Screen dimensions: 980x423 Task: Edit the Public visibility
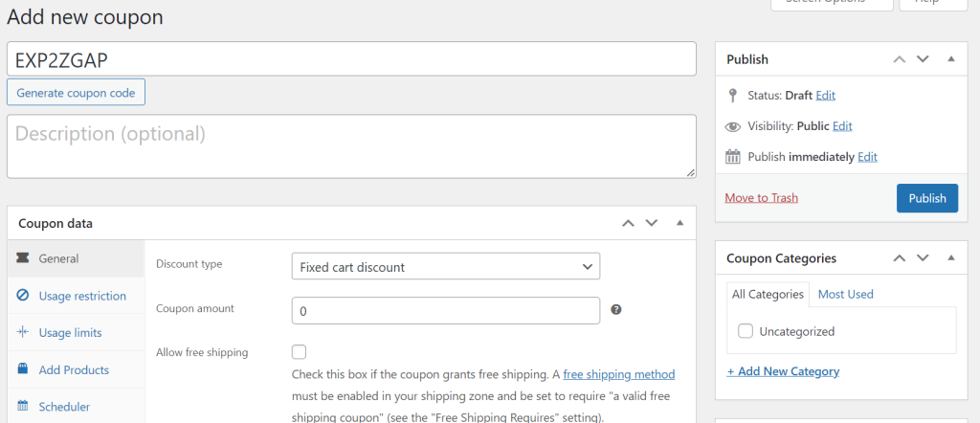point(842,126)
